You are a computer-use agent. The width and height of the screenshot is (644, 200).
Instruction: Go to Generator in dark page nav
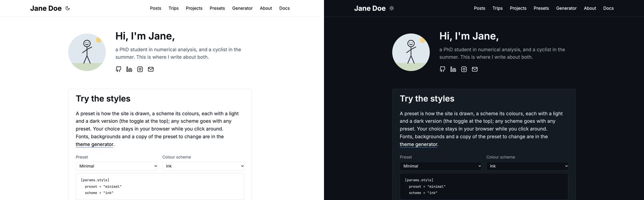[x=566, y=8]
